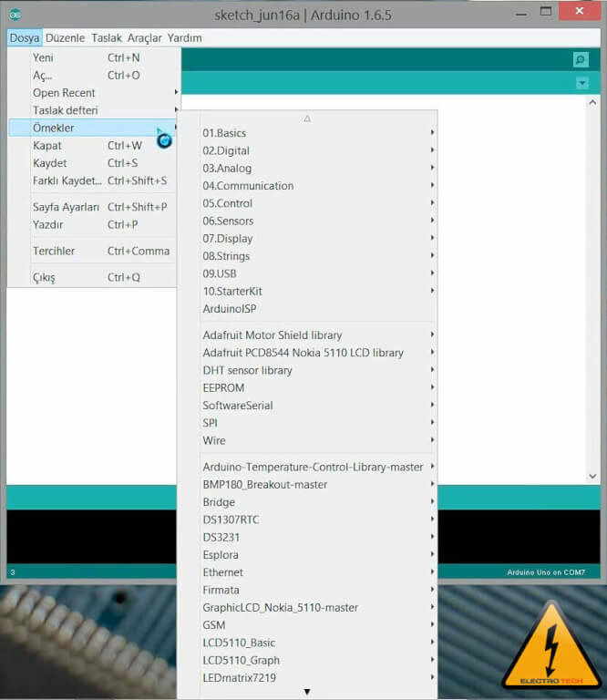This screenshot has width=607, height=700.
Task: Open GraphicLCD_Nokia_5110-master examples
Action: coord(307,607)
